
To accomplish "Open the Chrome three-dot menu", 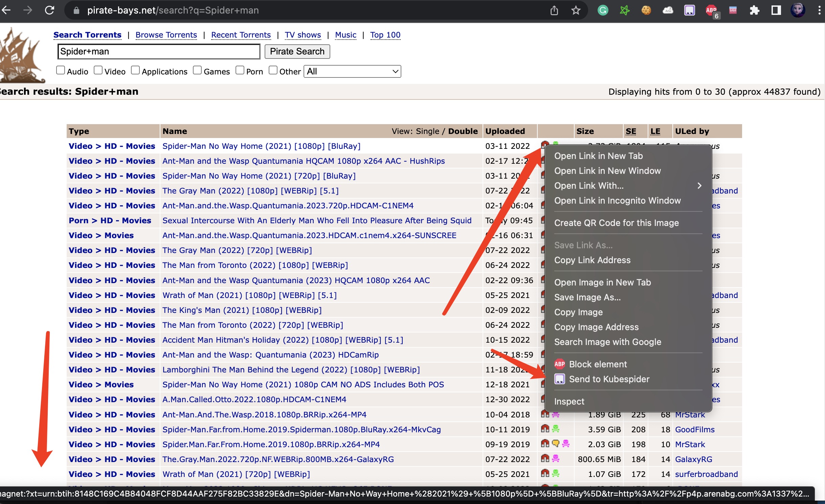I will point(819,10).
